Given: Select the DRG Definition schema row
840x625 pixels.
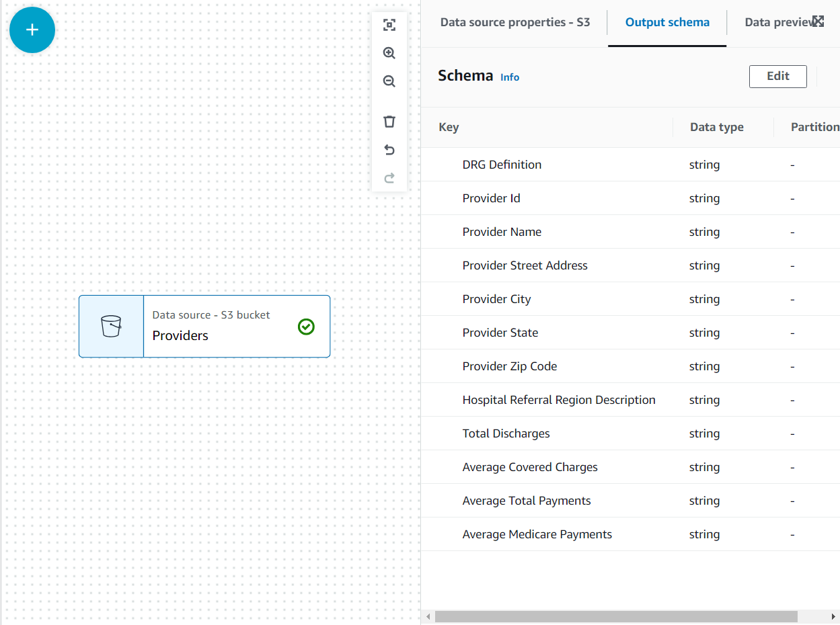Looking at the screenshot, I should point(502,164).
